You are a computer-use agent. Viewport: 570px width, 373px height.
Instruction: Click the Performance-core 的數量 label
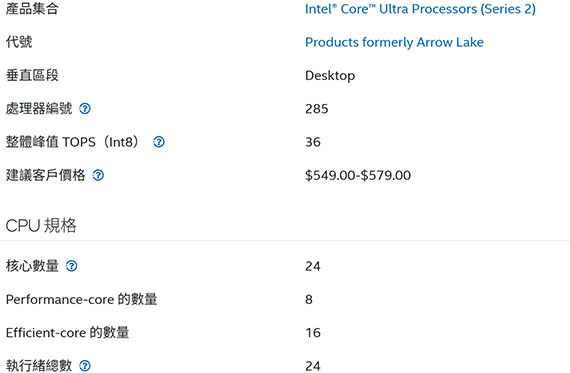81,300
